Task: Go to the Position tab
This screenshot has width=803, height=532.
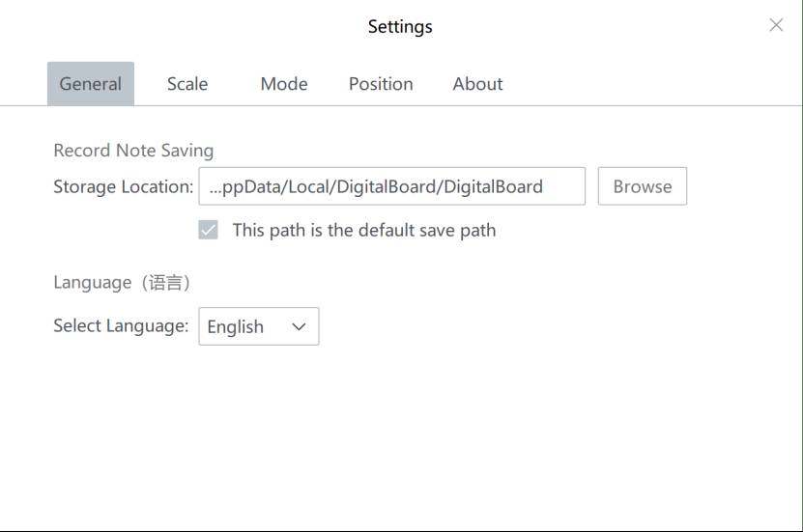Action: [381, 84]
